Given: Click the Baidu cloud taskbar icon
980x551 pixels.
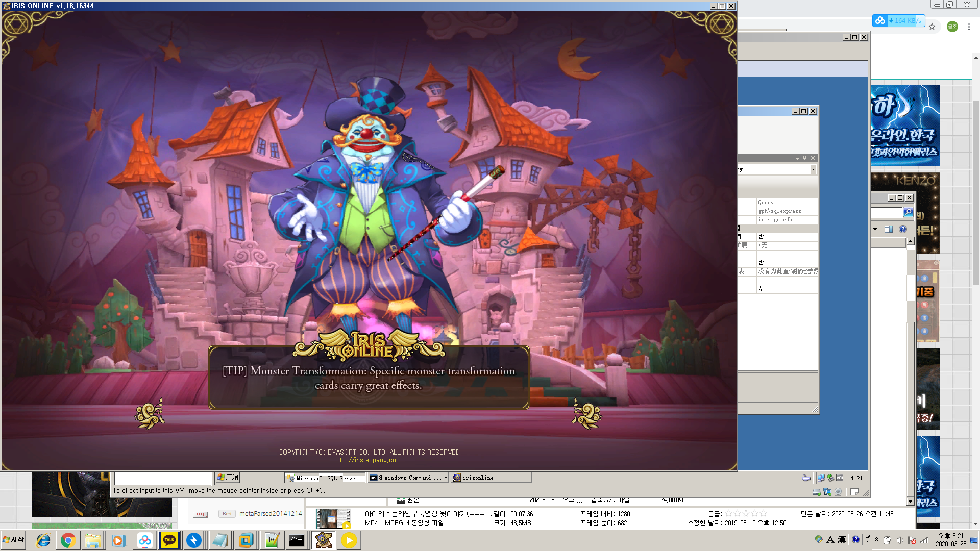Looking at the screenshot, I should pos(144,540).
